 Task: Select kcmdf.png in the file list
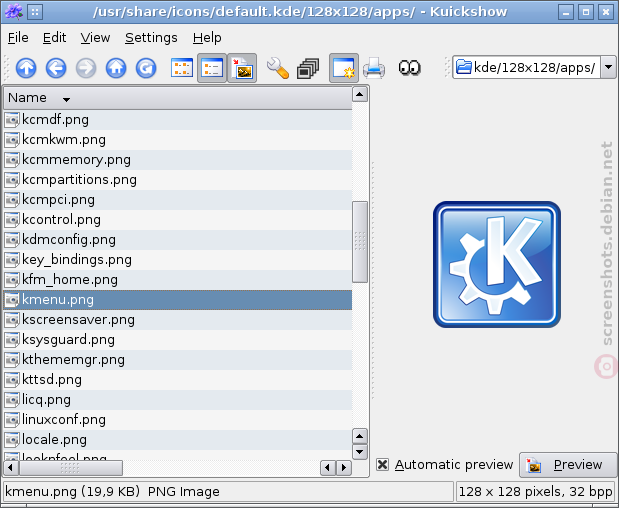(x=177, y=120)
